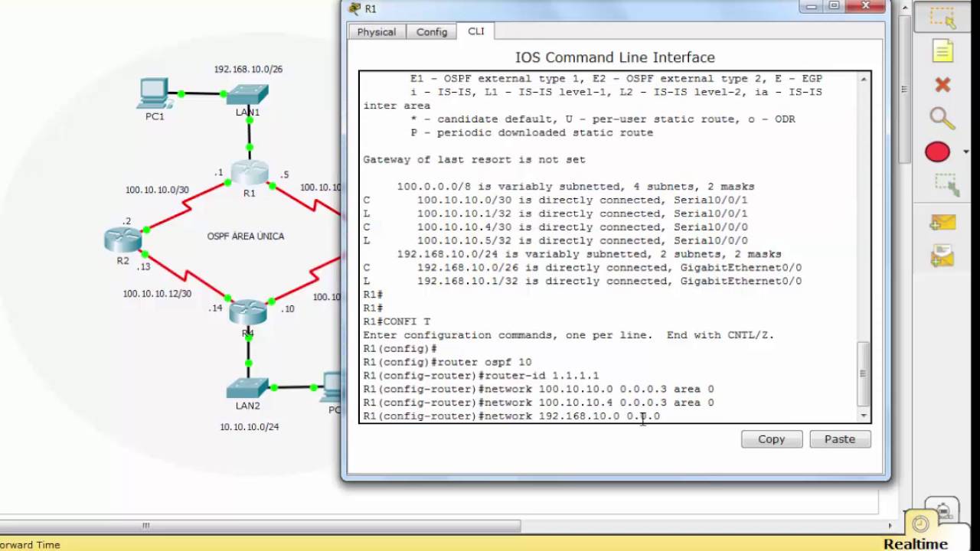Image resolution: width=980 pixels, height=551 pixels.
Task: Click the Fast Forward Time status label
Action: (30, 545)
